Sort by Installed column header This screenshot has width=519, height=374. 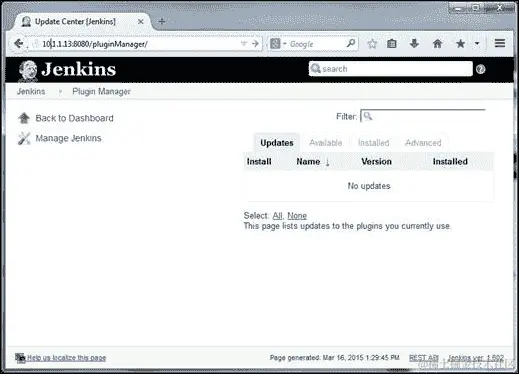[450, 161]
